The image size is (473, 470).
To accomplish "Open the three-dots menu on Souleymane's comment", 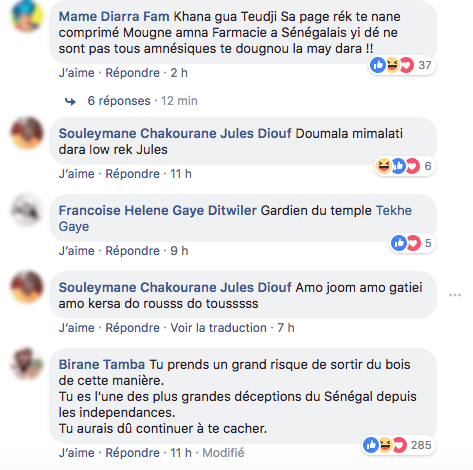I will click(455, 295).
